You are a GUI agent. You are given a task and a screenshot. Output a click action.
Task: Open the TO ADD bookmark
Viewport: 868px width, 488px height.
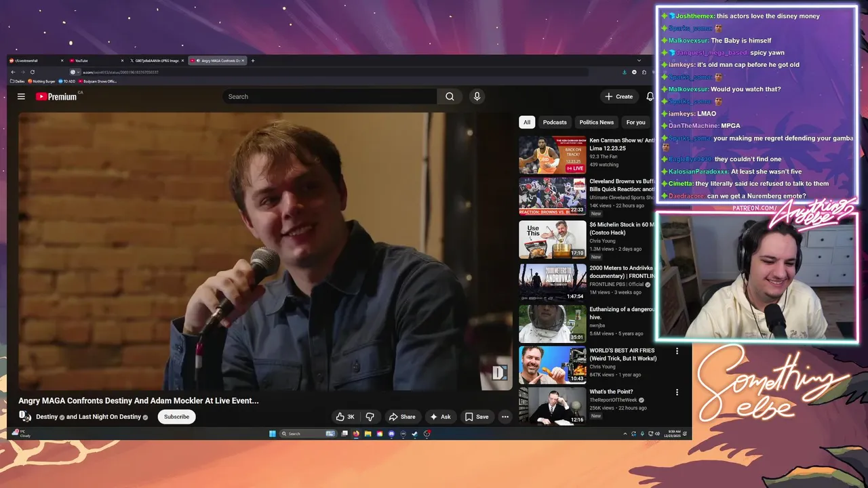(66, 81)
